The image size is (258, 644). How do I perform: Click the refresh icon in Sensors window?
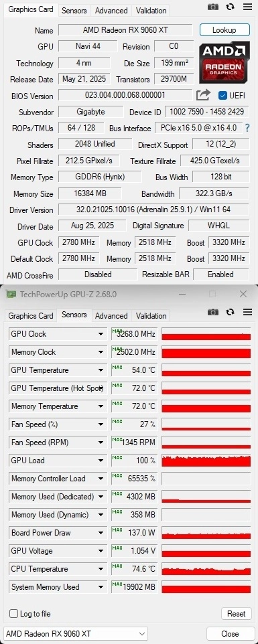pyautogui.click(x=231, y=312)
